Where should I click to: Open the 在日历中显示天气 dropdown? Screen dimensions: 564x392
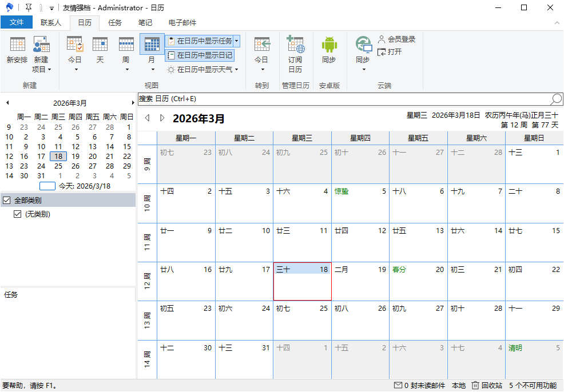(236, 70)
